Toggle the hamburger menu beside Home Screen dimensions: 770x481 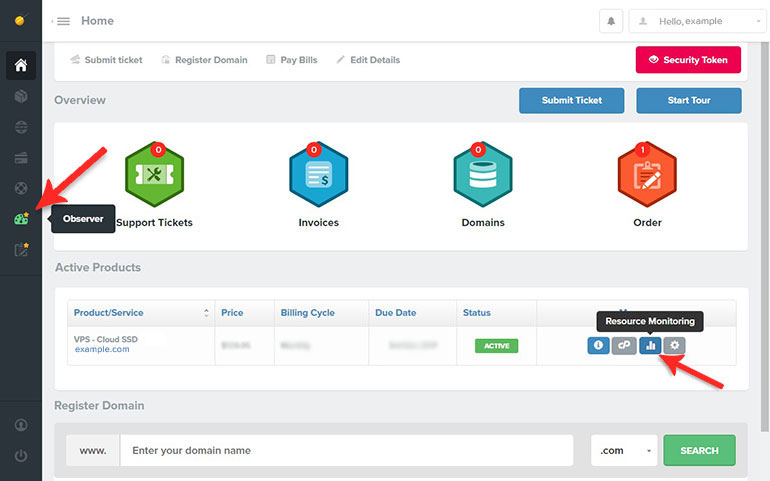tap(63, 21)
